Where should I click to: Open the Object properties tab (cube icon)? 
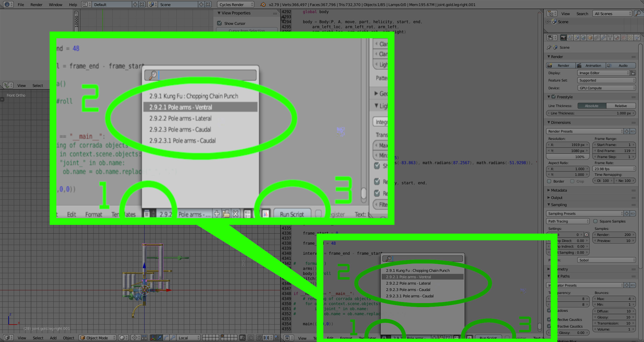[x=590, y=38]
